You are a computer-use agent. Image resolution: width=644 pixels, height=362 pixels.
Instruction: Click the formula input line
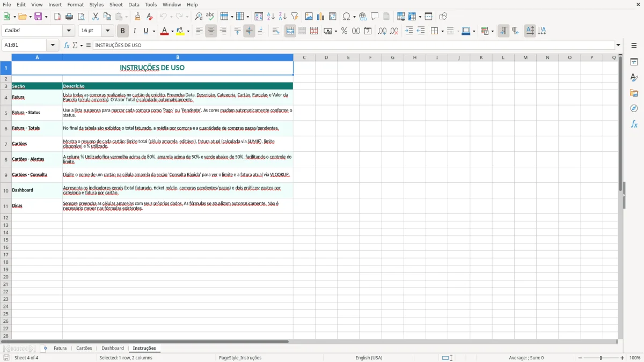(x=353, y=45)
